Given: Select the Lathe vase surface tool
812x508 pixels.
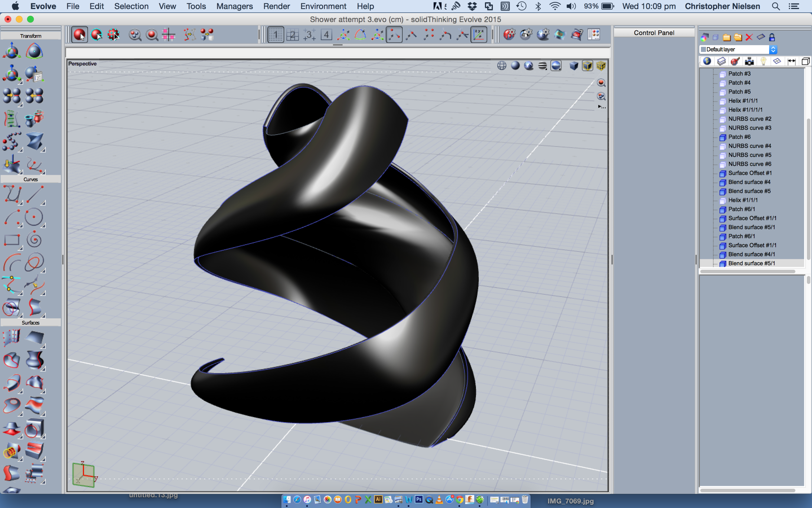Looking at the screenshot, I should pos(34,360).
